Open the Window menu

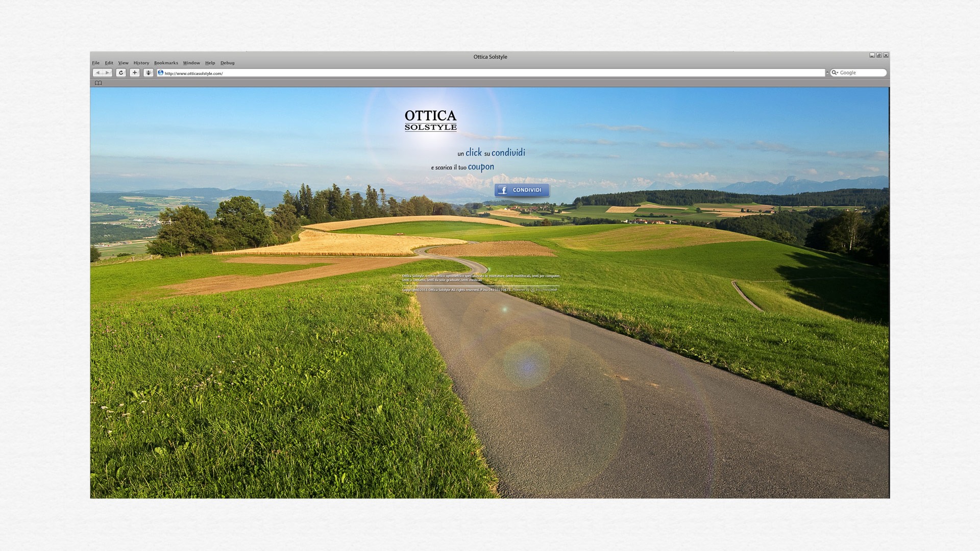point(191,63)
